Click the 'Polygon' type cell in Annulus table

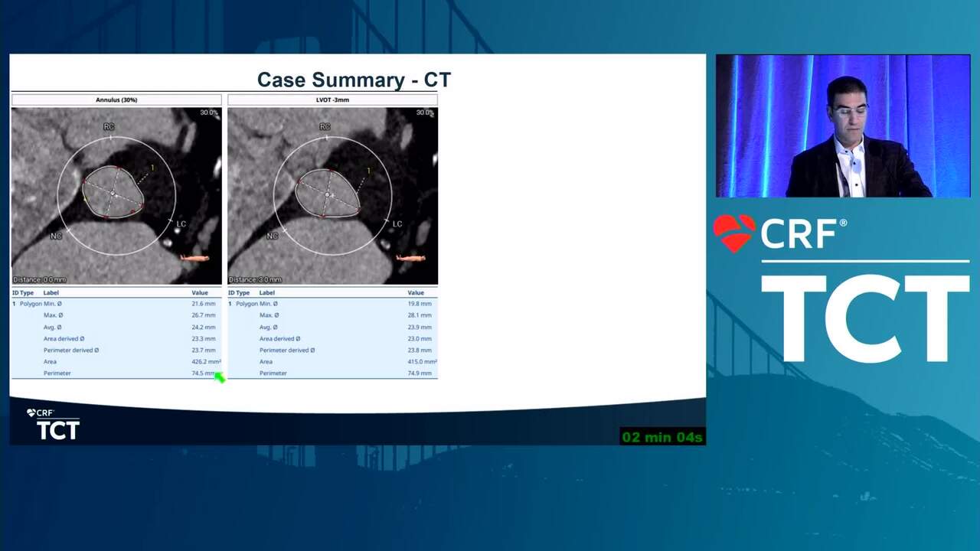pyautogui.click(x=31, y=304)
